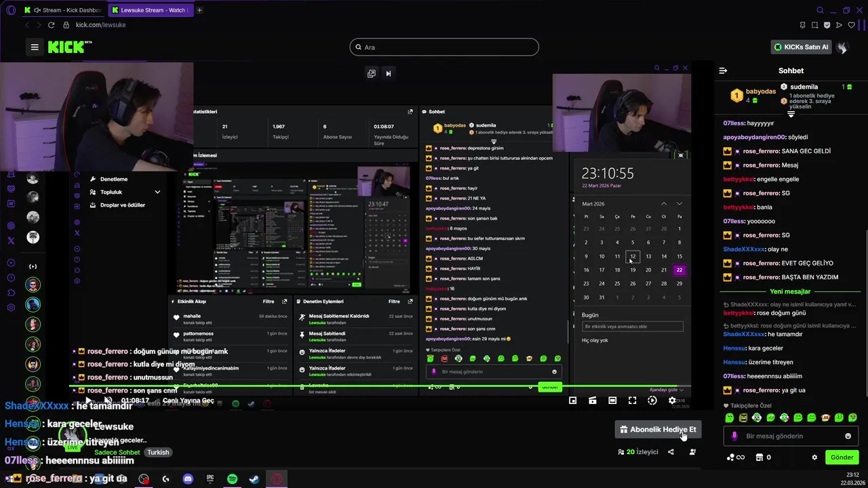Open the viewer actions person icon

click(692, 452)
